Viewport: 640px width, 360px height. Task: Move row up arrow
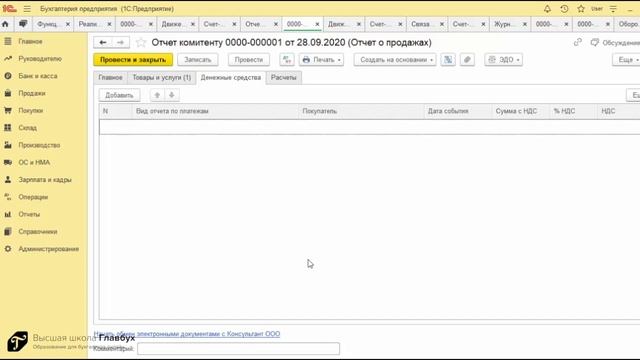pyautogui.click(x=157, y=95)
